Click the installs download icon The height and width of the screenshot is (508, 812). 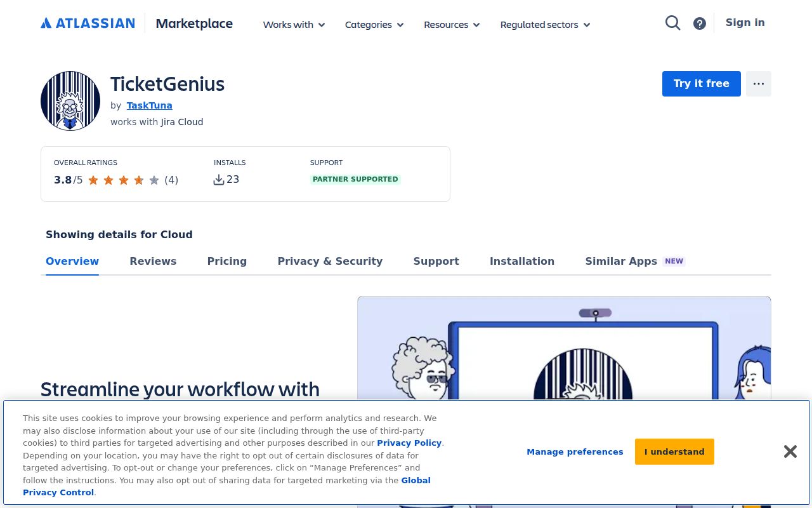pos(219,180)
